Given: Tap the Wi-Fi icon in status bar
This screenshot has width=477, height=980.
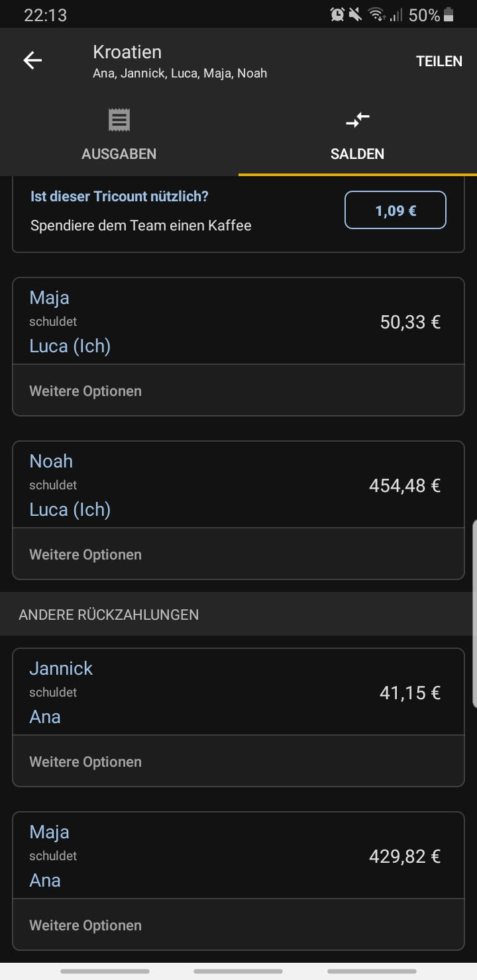Looking at the screenshot, I should [x=377, y=15].
